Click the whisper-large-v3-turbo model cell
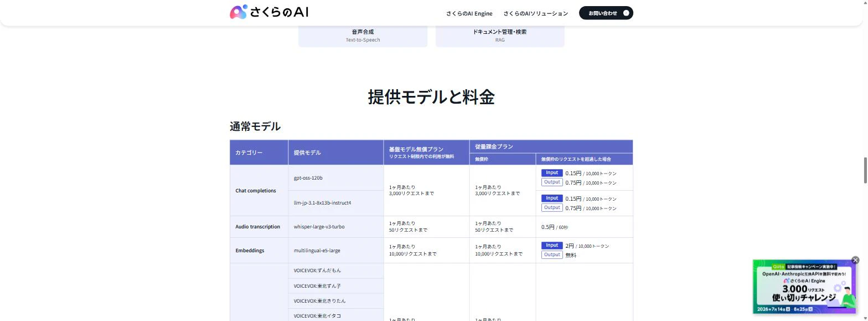 [335, 227]
